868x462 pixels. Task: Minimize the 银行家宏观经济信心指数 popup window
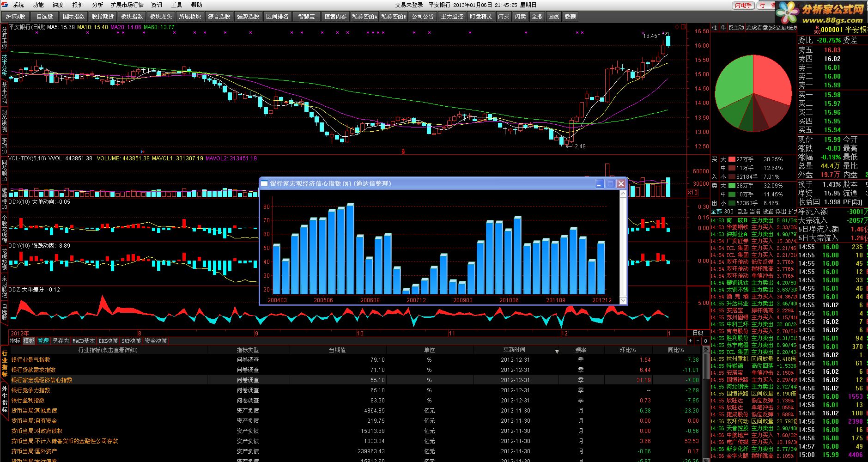point(599,183)
